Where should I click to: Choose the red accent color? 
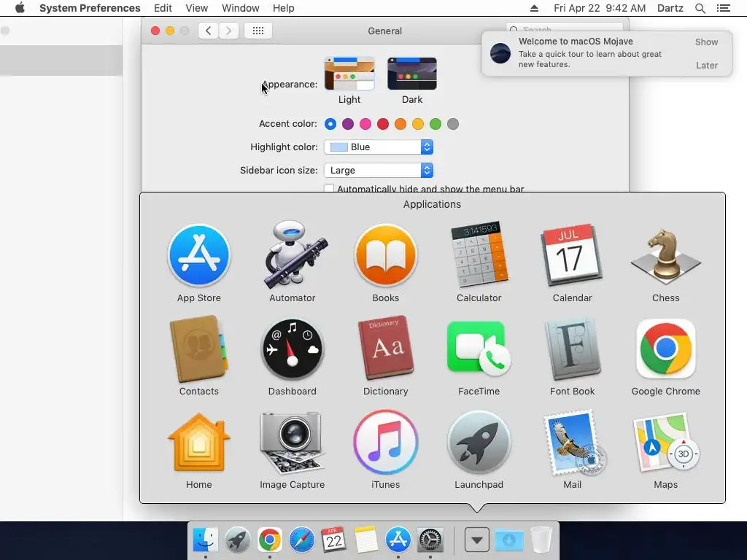pos(383,124)
